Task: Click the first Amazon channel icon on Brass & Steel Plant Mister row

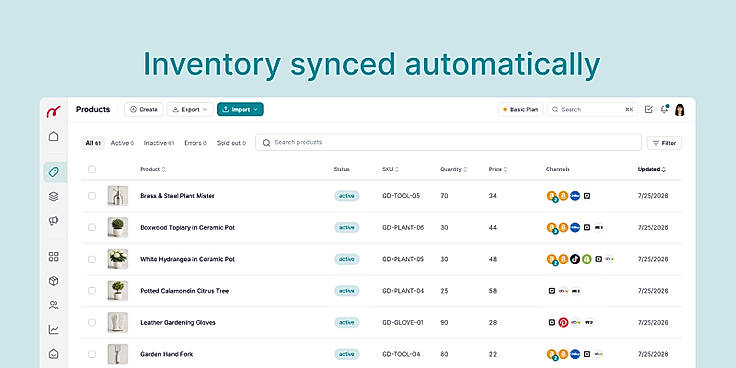Action: click(552, 196)
